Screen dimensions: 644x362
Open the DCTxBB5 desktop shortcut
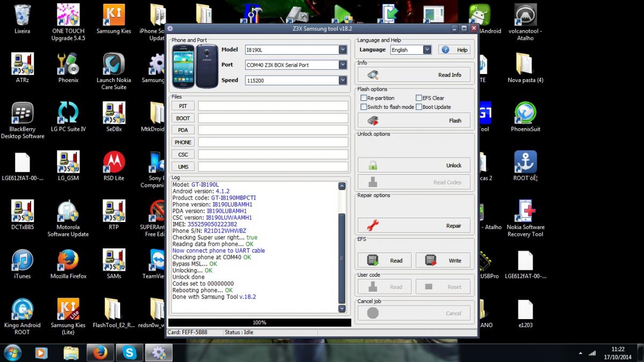click(23, 215)
